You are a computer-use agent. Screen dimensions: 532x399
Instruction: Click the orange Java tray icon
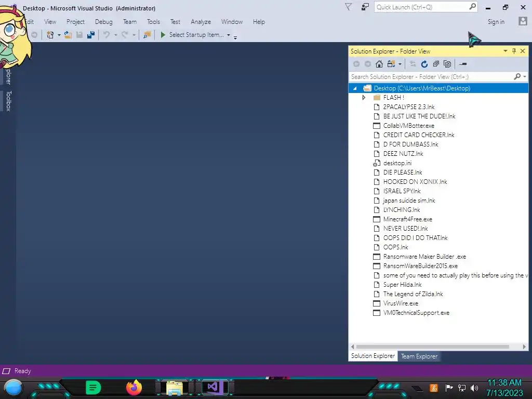click(x=434, y=388)
